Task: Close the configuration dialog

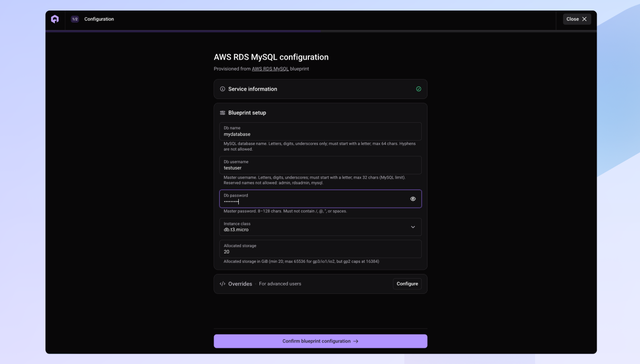Action: (x=577, y=19)
